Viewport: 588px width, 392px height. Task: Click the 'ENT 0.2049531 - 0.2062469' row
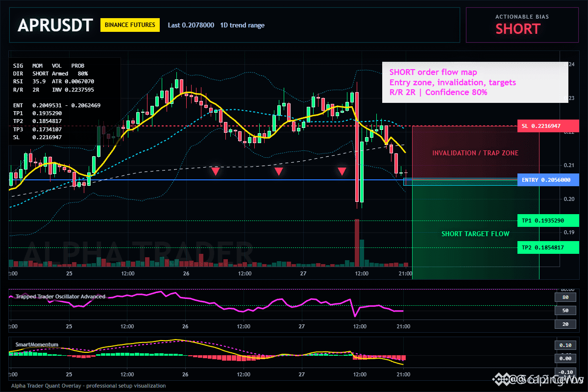57,105
